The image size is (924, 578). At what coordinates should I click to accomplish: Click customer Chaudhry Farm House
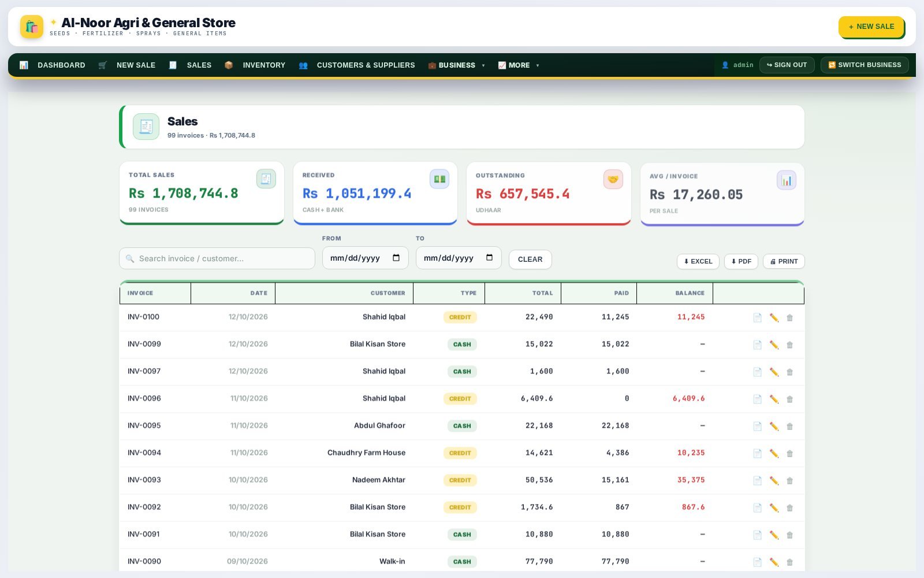coord(366,453)
